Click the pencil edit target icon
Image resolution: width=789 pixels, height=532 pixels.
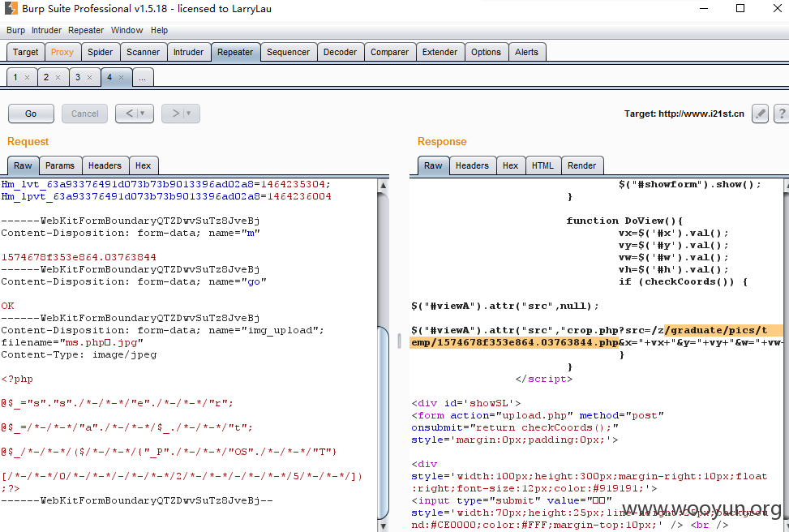click(760, 114)
